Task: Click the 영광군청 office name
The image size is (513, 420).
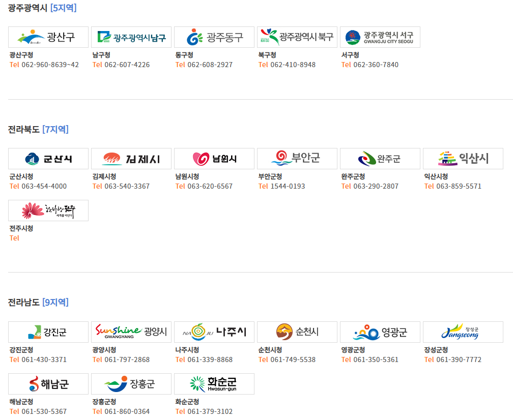Action: [x=353, y=350]
